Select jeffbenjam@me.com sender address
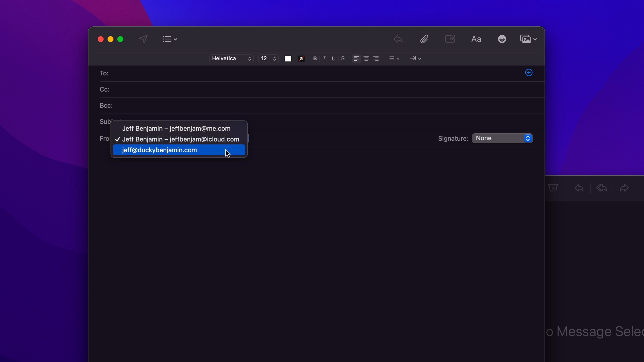The width and height of the screenshot is (644, 362). coord(176,128)
